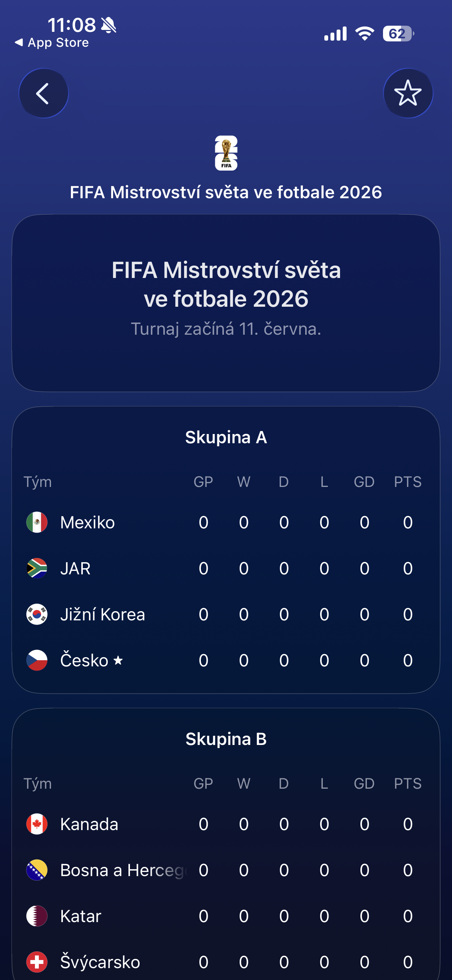Tap the PTS column header in Skupina A

click(x=408, y=482)
